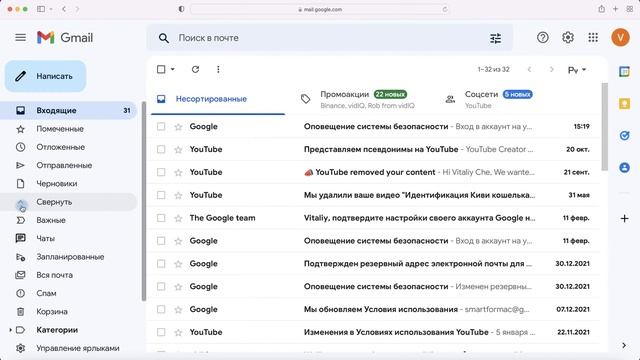
Task: Star the YouTube 22.11.2021 message
Action: click(178, 333)
